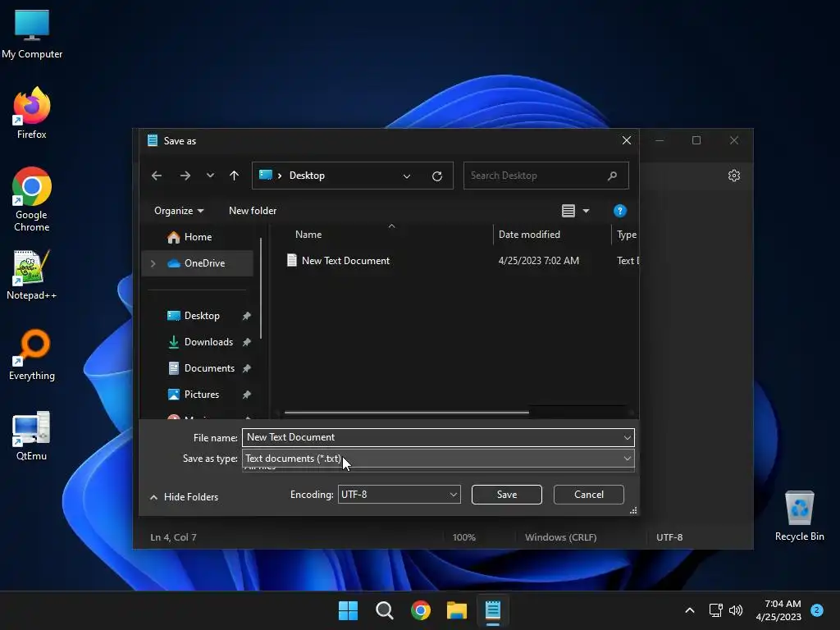Go forward in Save as dialog
Viewport: 840px width, 630px height.
[x=185, y=176]
